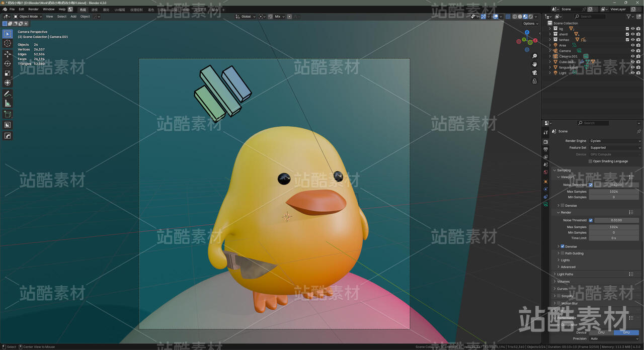Hide the Light object with eye icon
644x350 pixels.
coord(633,73)
